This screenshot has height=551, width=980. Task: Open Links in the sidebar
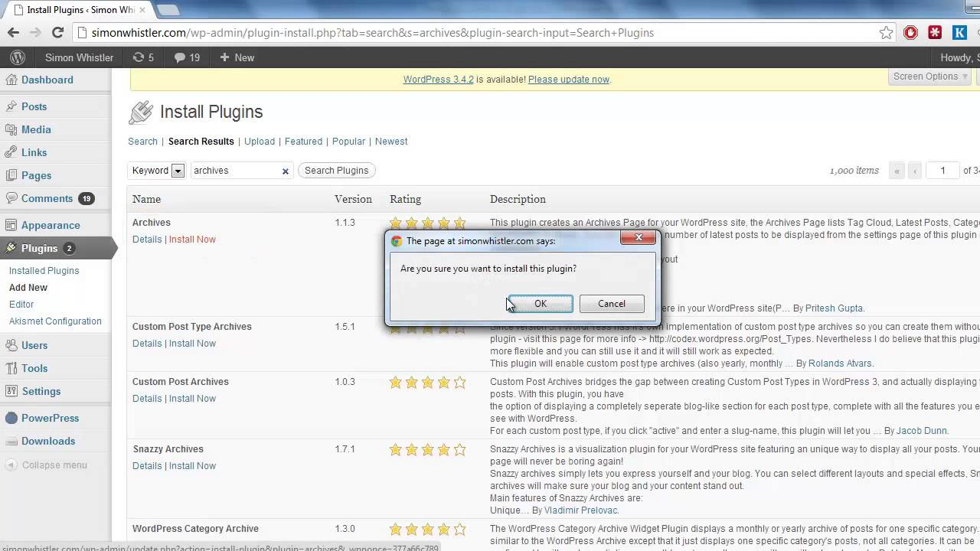[x=34, y=152]
